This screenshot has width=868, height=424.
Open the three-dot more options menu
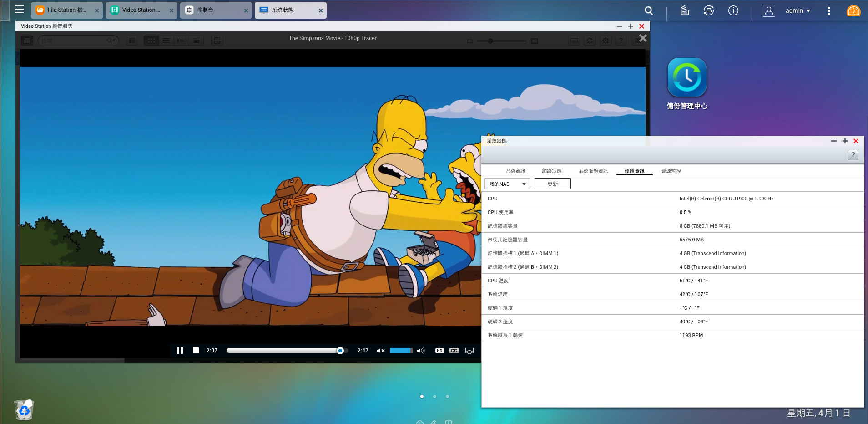[x=829, y=10]
